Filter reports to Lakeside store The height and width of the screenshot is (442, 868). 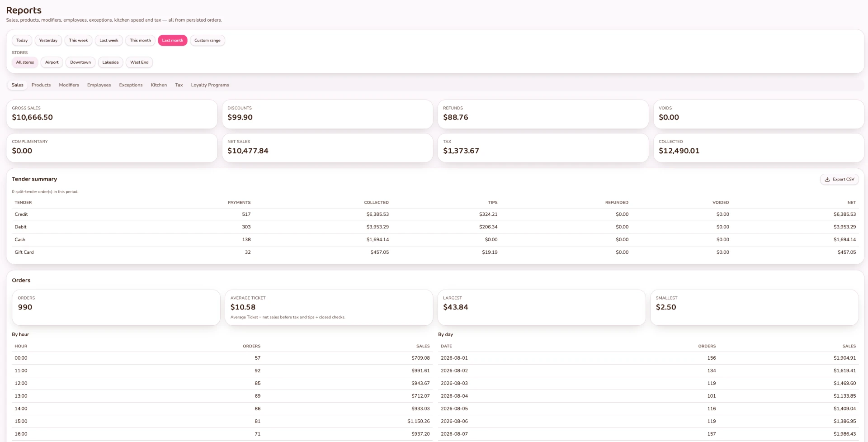point(110,62)
